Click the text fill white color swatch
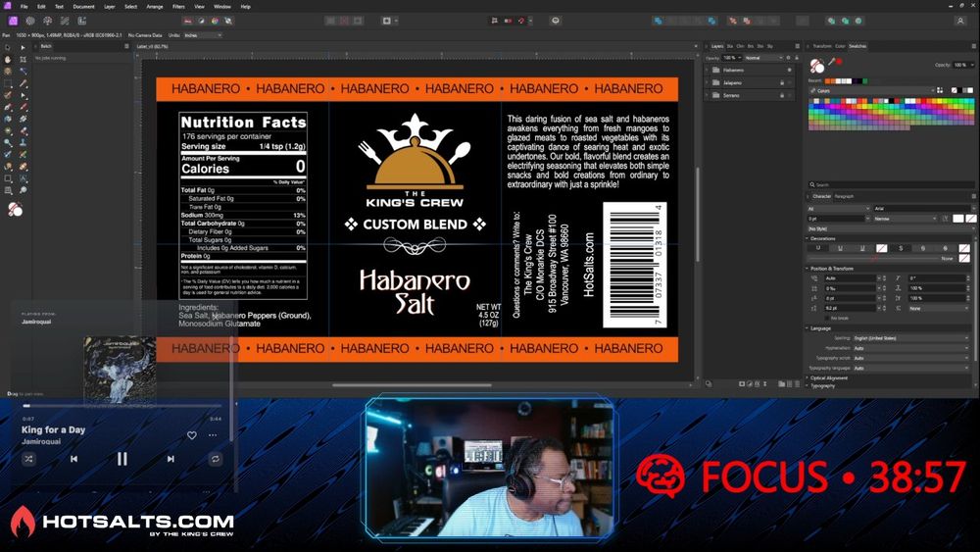This screenshot has height=552, width=980. (x=958, y=219)
